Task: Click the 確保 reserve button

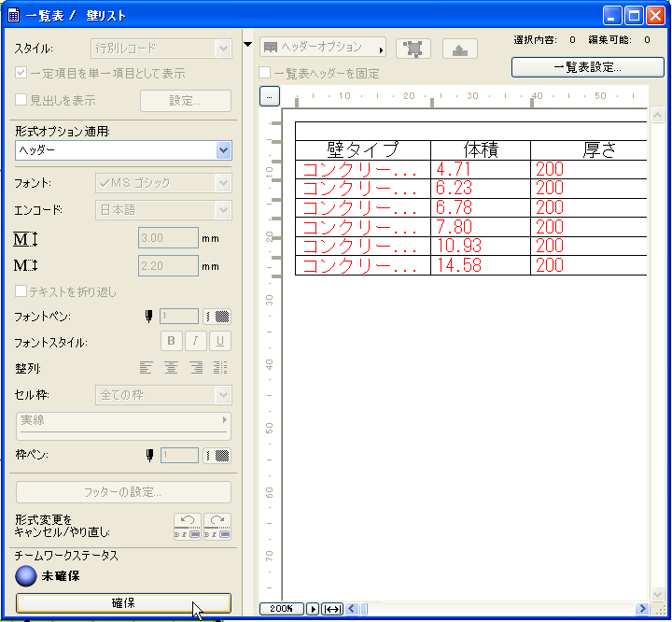Action: (123, 603)
